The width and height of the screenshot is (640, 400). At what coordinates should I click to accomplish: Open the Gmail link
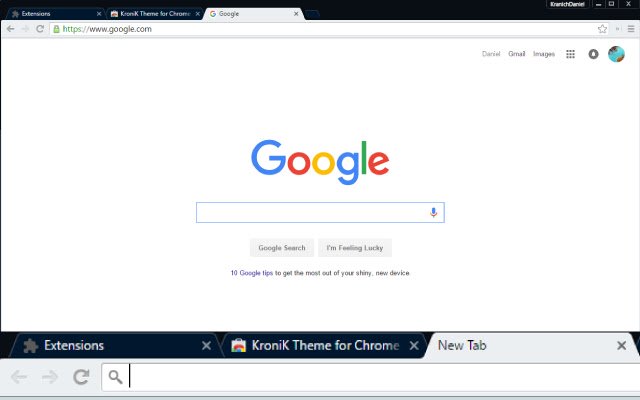click(x=516, y=54)
